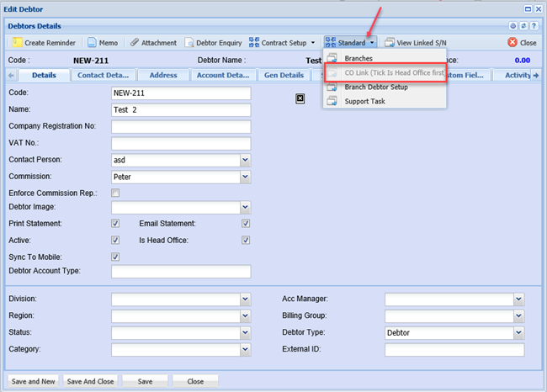
Task: Click the Create Reminder icon
Action: [17, 42]
